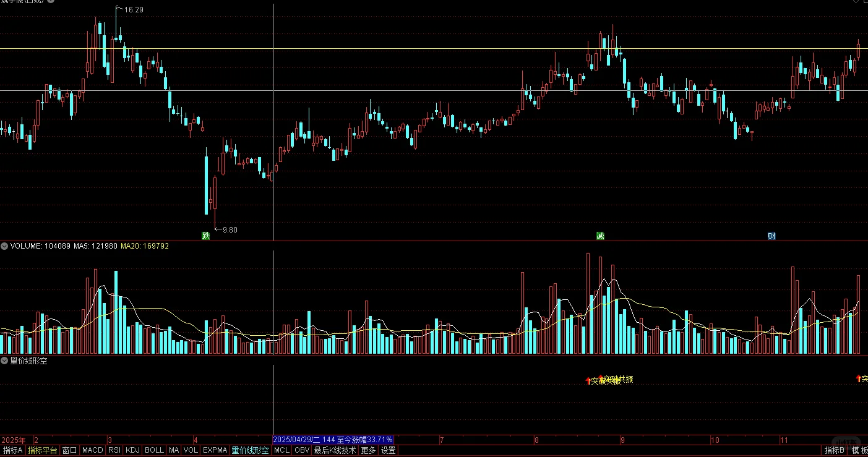Screen dimensions: 868x457
Task: Click the 16.29 high price label
Action: tap(134, 10)
